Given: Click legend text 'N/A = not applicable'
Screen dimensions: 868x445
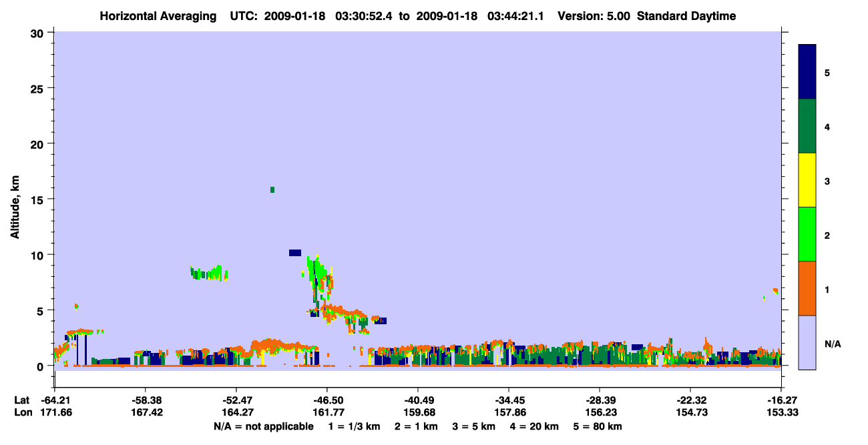Looking at the screenshot, I should [263, 426].
